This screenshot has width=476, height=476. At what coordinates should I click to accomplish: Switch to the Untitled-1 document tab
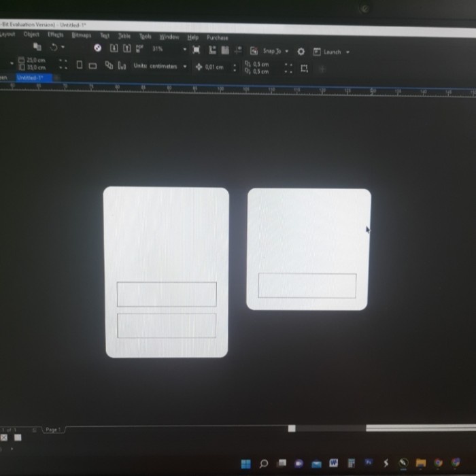coord(30,78)
